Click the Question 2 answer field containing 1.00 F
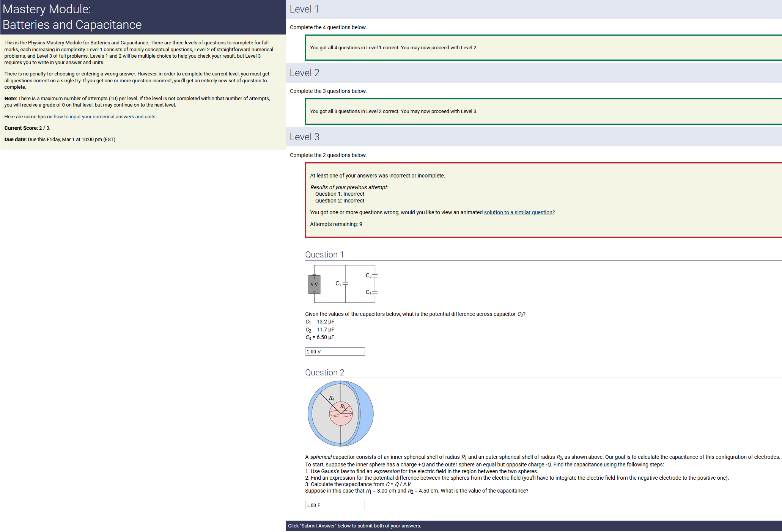The image size is (782, 532). 335,505
